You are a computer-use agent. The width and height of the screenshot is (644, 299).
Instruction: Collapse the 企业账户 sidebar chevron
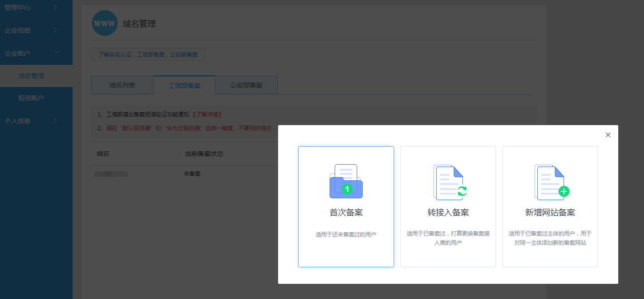pos(57,52)
